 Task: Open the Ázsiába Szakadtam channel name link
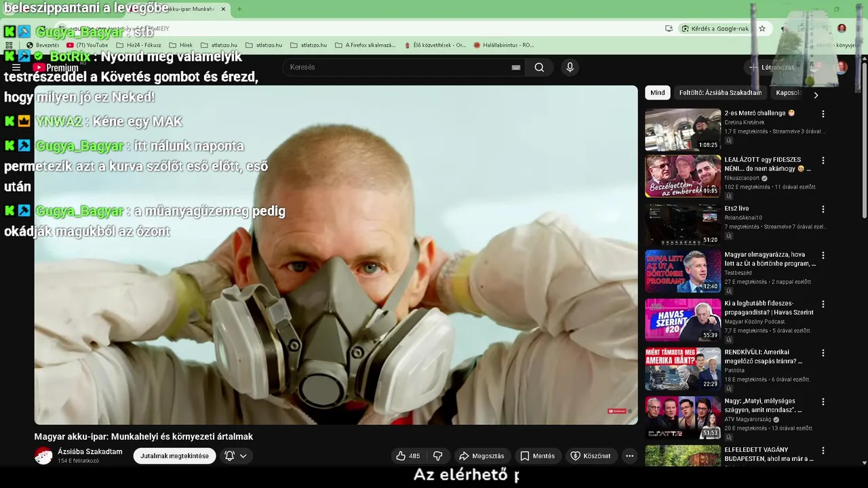click(x=90, y=451)
